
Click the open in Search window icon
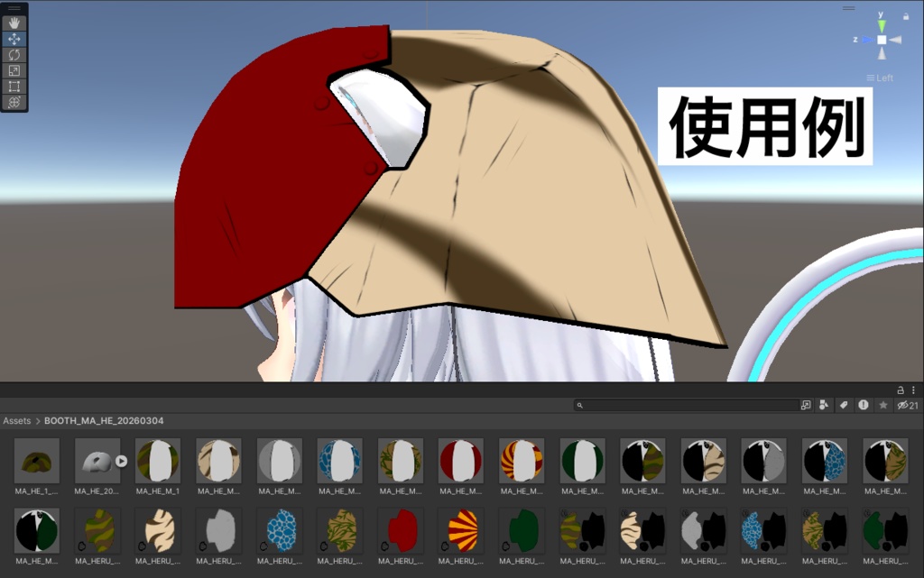click(x=806, y=405)
